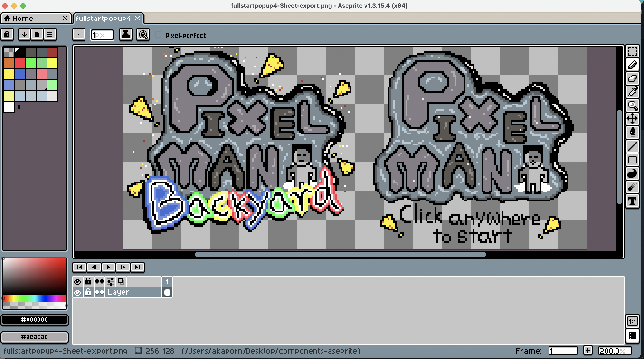This screenshot has height=359, width=644.
Task: Pick the blue swatch in palette
Action: (20, 74)
